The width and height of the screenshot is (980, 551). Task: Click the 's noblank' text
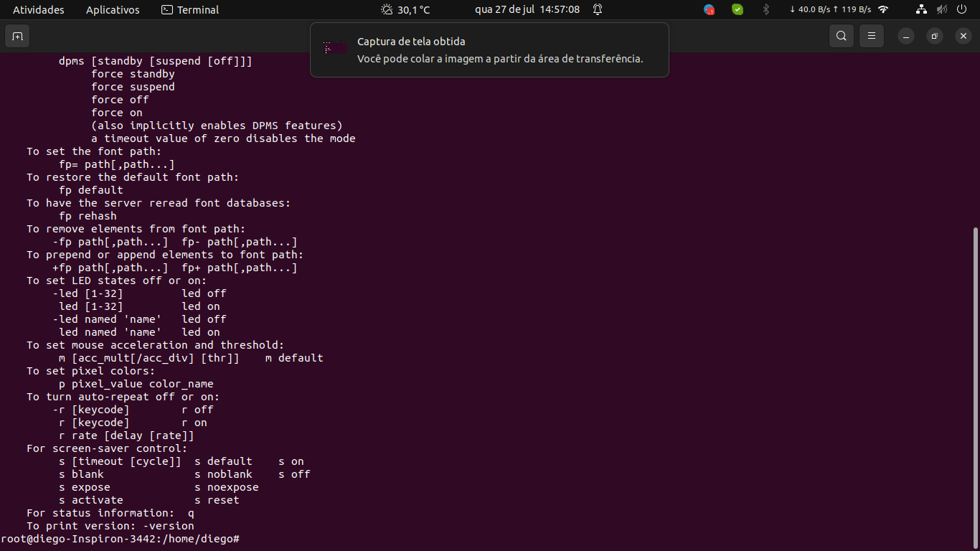click(223, 474)
